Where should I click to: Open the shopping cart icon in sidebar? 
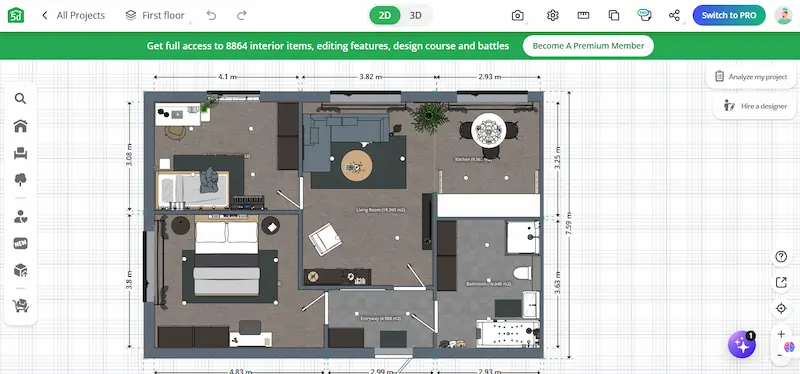tap(20, 305)
